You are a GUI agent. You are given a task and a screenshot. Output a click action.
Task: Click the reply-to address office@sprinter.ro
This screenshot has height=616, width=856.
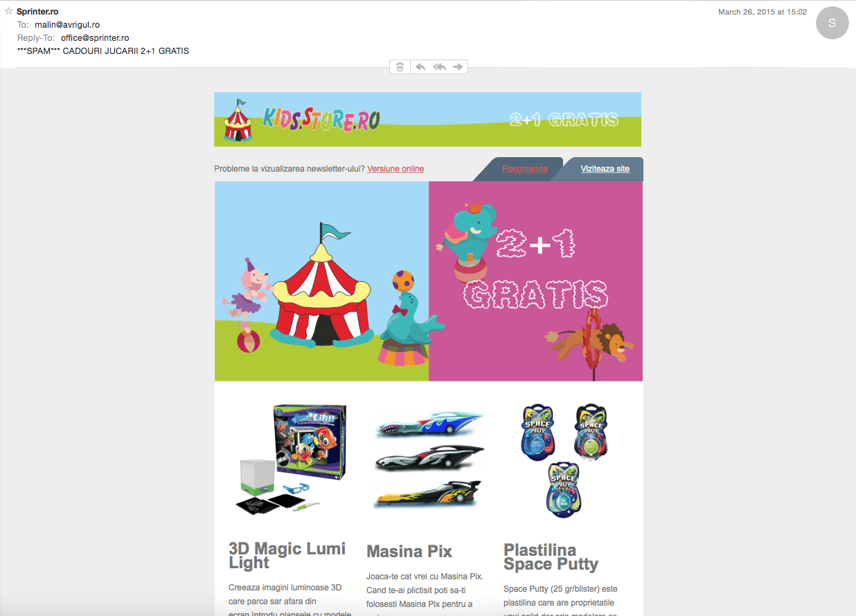pyautogui.click(x=95, y=38)
